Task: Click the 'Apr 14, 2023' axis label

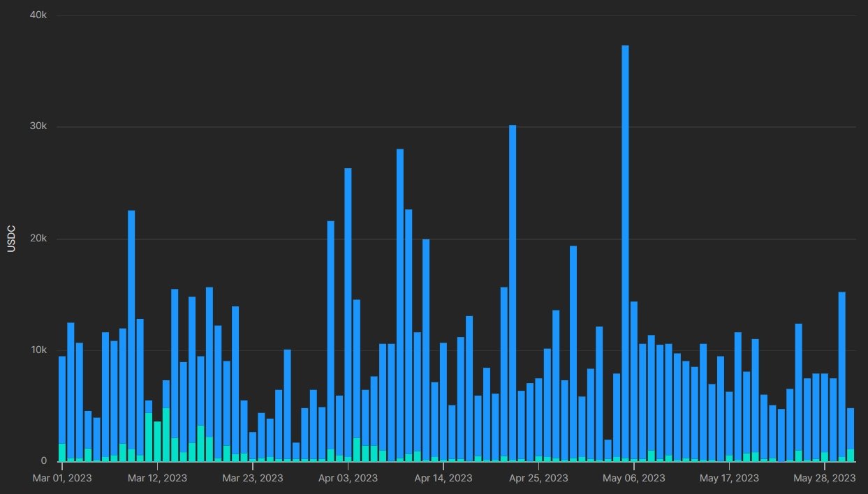Action: coord(443,478)
